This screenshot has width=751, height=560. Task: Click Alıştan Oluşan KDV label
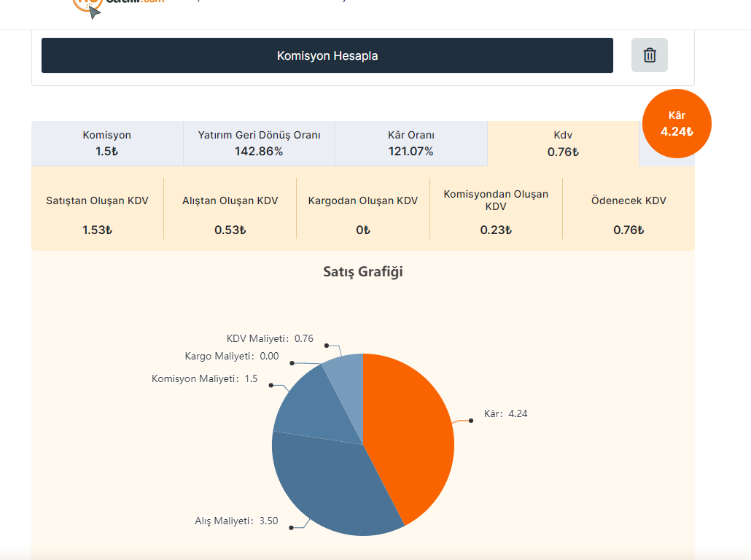(230, 201)
